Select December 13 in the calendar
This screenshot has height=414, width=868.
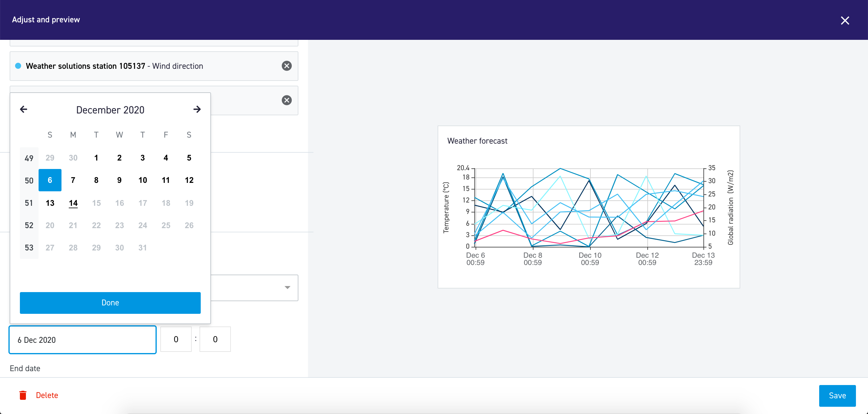50,203
